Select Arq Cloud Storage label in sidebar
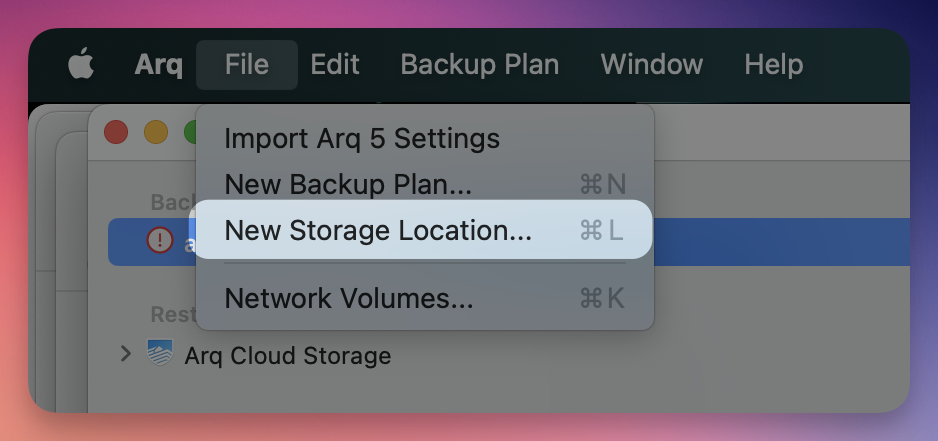938x441 pixels. [288, 355]
